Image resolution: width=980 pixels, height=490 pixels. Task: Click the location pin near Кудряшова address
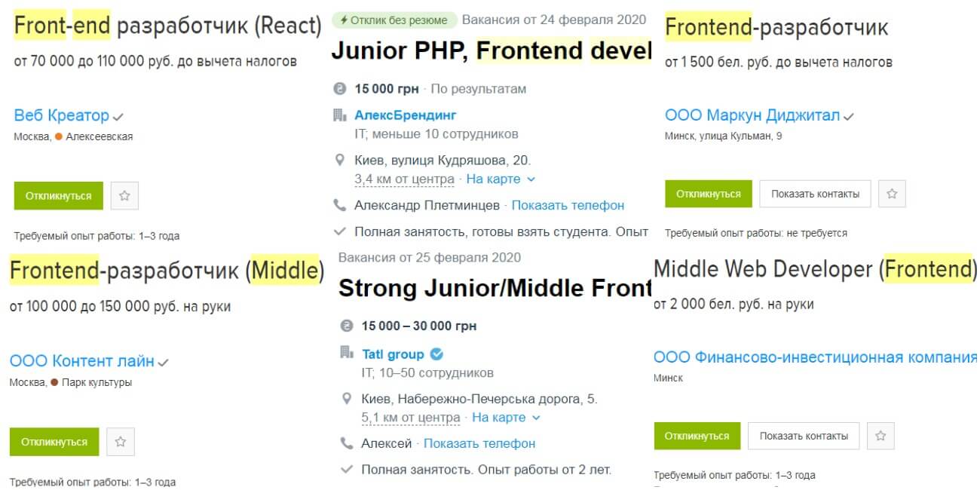[340, 160]
